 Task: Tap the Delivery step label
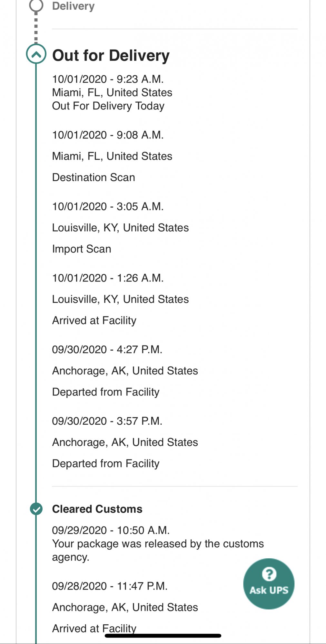[74, 6]
